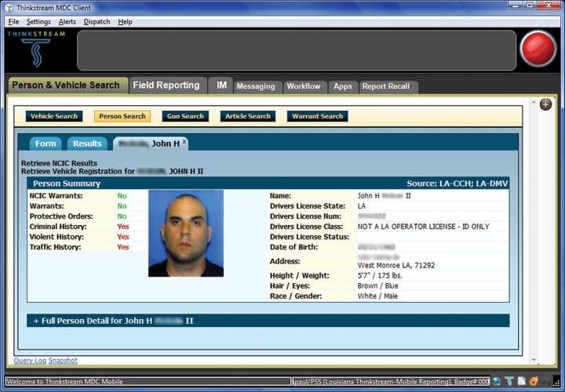
Task: Go to the Apps tab
Action: 343,87
